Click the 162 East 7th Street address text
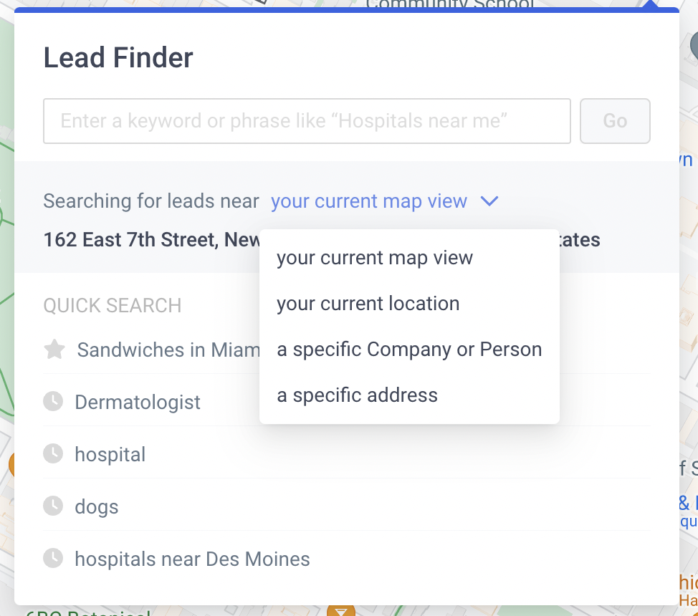Viewport: 698px width, 616px height. [x=152, y=240]
